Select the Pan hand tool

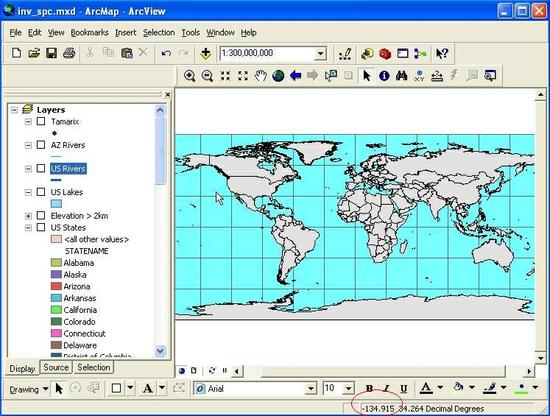pyautogui.click(x=260, y=75)
